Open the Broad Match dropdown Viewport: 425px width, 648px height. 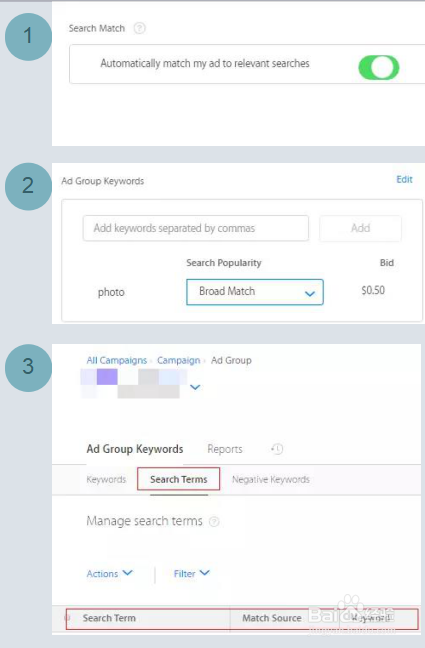tap(255, 292)
